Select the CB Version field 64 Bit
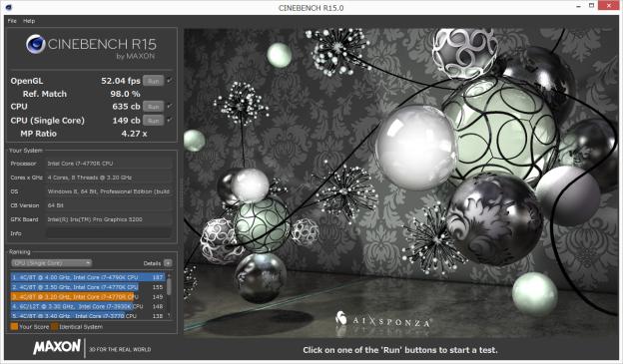Viewport: 623px width, 364px height. click(109, 205)
